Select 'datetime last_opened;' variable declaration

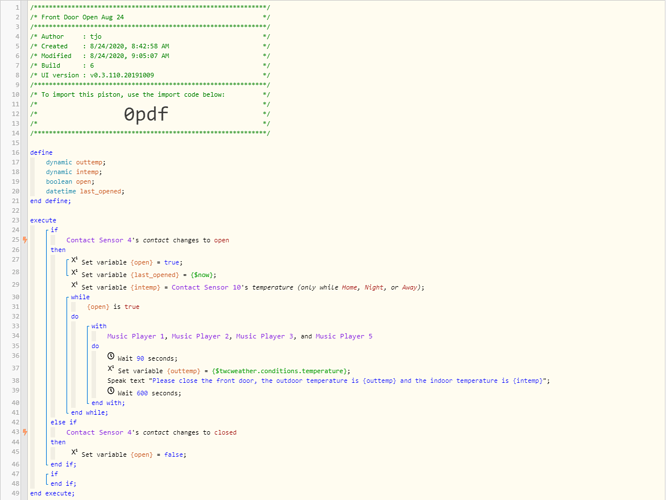point(85,191)
